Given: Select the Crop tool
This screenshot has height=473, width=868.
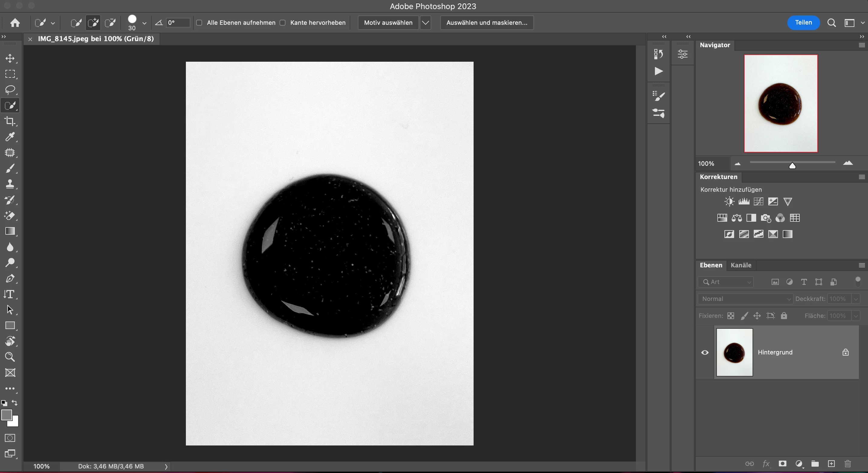Looking at the screenshot, I should pos(10,121).
